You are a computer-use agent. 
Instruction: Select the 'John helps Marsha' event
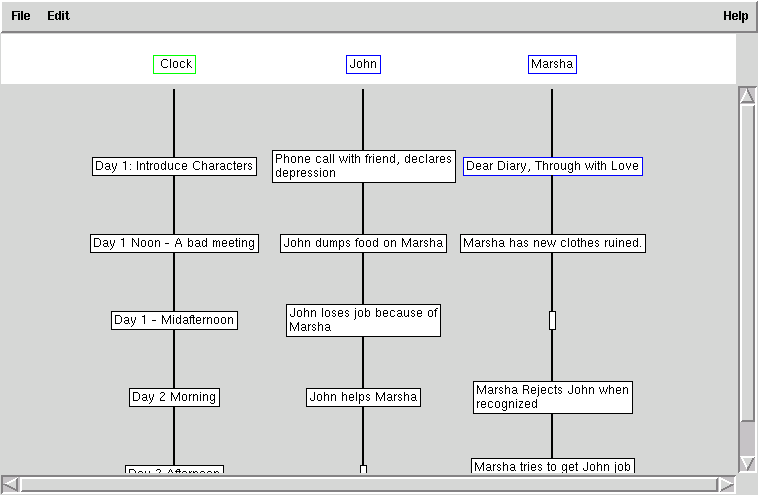point(363,397)
